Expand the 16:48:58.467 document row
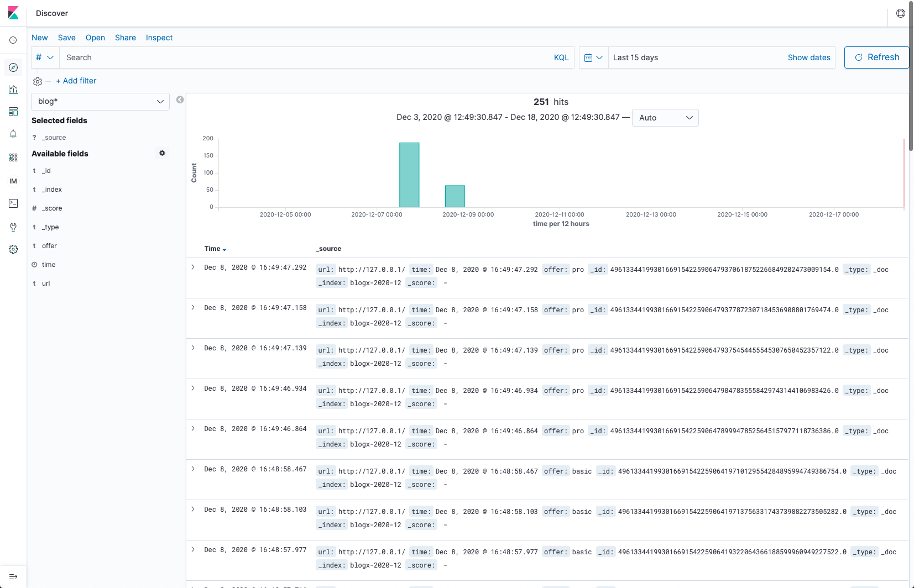This screenshot has width=914, height=588. [x=193, y=469]
